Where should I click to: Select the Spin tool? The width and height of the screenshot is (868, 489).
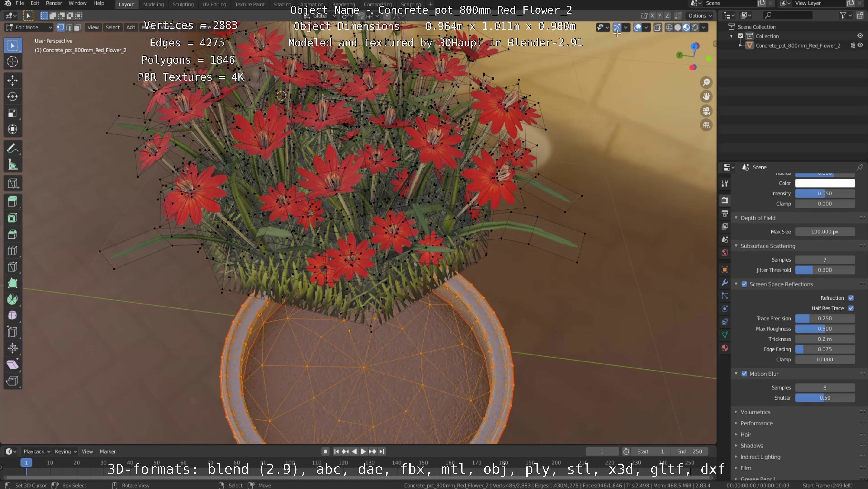tap(13, 299)
